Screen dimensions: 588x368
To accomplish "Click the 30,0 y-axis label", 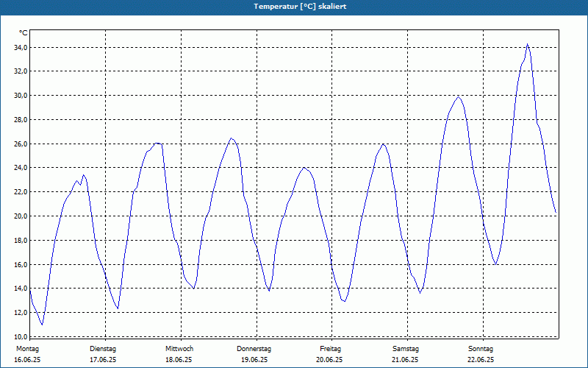I will pos(21,96).
